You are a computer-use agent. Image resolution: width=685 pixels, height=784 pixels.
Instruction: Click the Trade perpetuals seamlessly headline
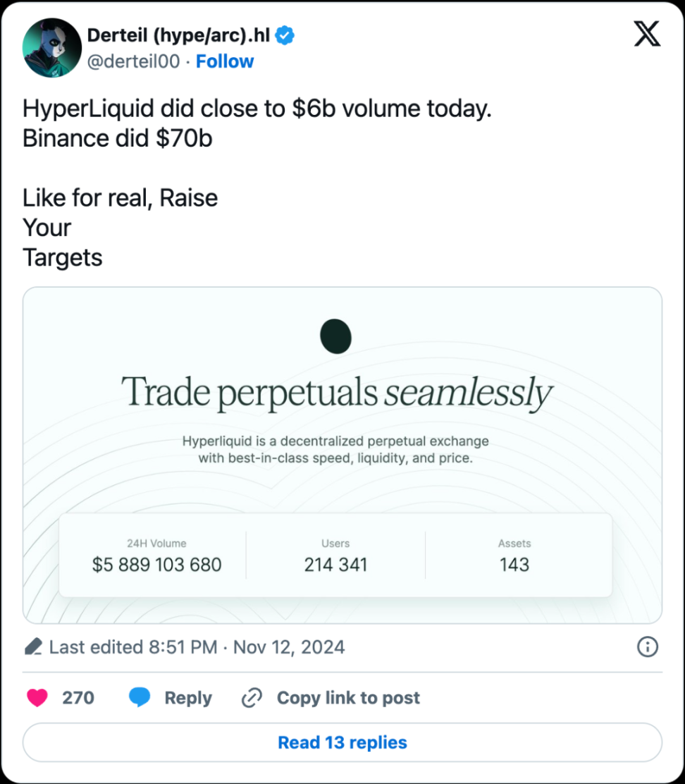click(337, 393)
